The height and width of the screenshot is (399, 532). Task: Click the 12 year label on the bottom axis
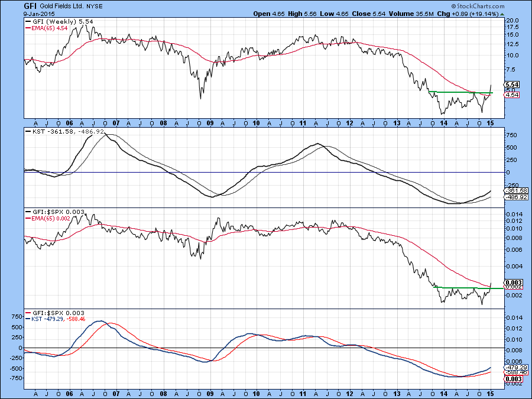point(350,394)
